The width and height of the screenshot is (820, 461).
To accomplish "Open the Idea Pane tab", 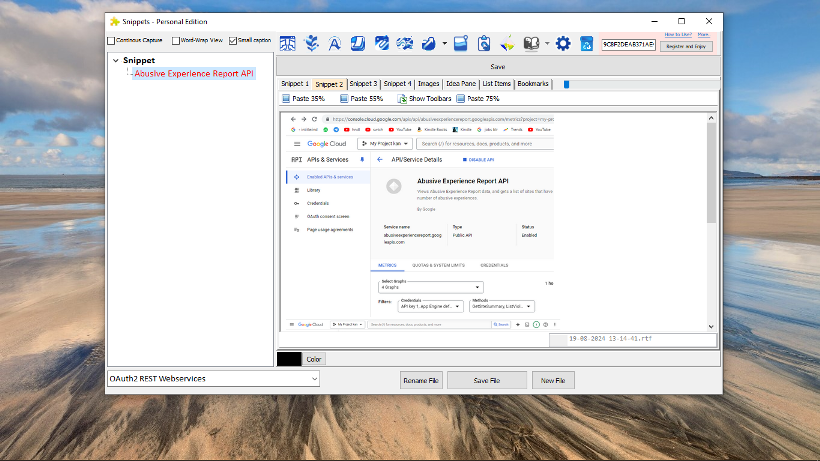I will tap(461, 84).
